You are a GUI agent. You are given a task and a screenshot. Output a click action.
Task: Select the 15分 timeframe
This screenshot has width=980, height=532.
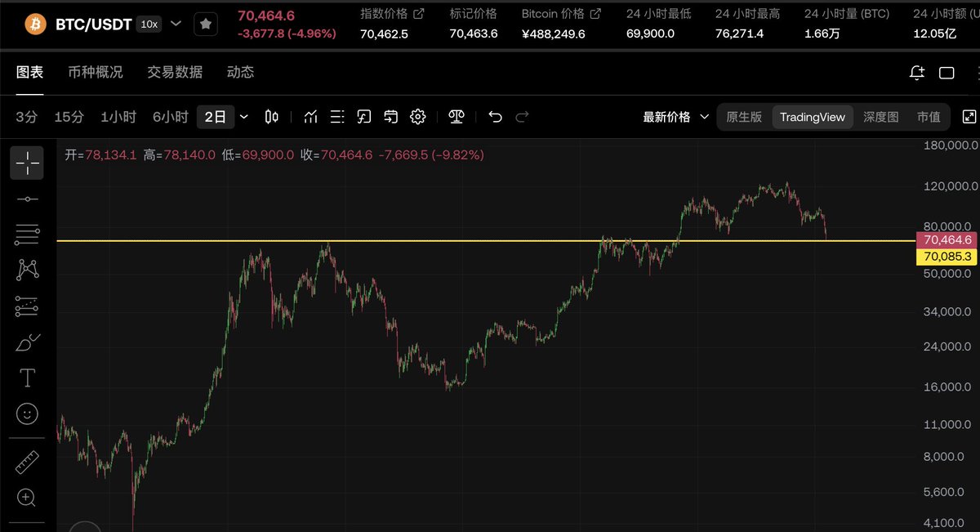pos(69,117)
